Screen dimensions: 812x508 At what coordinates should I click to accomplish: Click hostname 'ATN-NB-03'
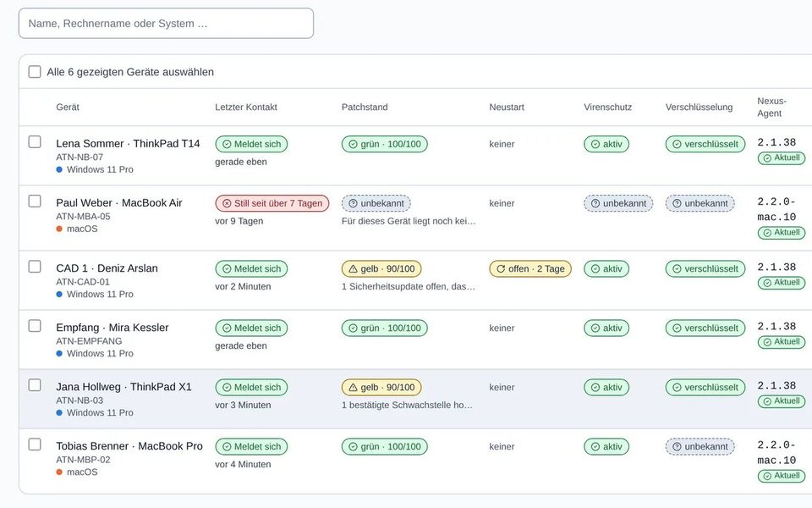[x=80, y=400]
